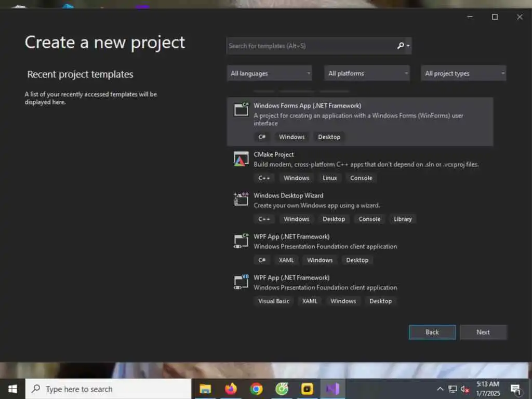
Task: Click Desktop tag under Windows Forms App
Action: click(329, 137)
